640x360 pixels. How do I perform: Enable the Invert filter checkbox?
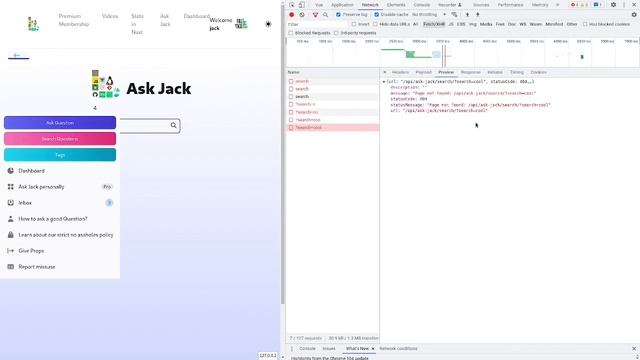[x=354, y=24]
